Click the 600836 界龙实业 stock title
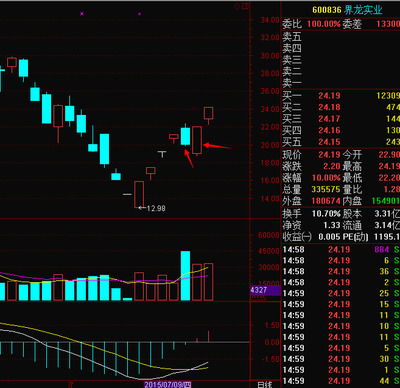The width and height of the screenshot is (400, 388). (x=347, y=10)
